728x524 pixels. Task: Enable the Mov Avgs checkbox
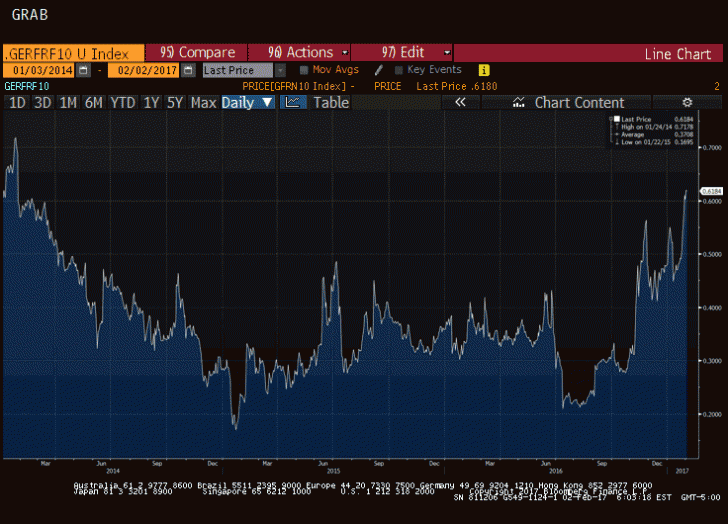point(305,70)
